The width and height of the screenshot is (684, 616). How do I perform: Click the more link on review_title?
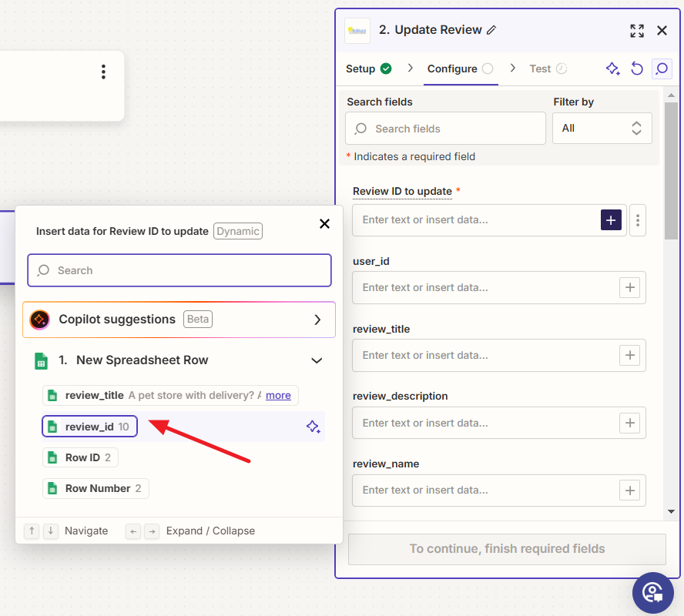tap(278, 396)
